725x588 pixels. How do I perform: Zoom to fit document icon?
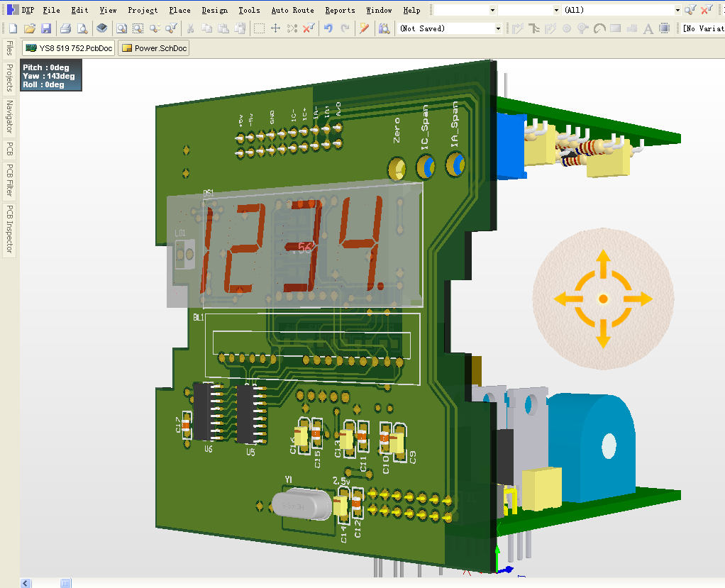[121, 28]
